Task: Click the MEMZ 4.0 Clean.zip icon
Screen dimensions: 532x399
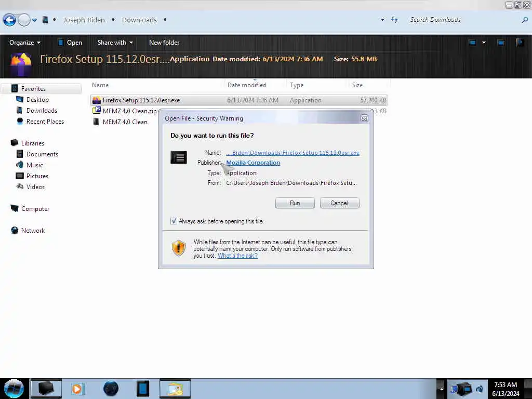Action: 96,111
